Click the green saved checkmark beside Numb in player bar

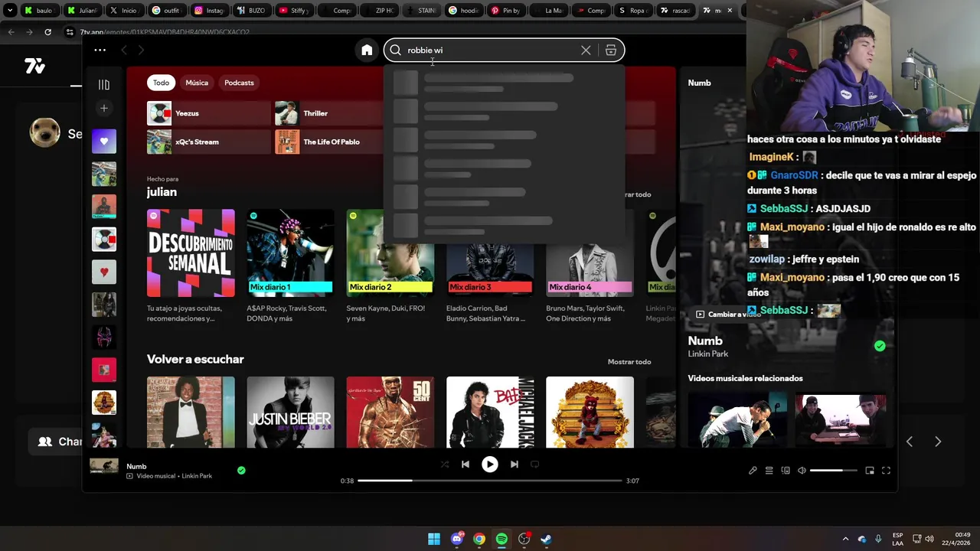point(241,471)
